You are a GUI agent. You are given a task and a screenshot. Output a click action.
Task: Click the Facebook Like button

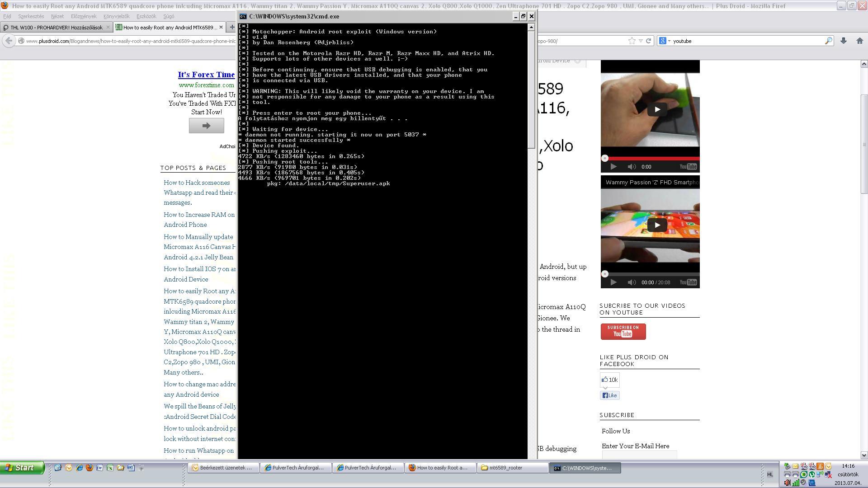pyautogui.click(x=609, y=395)
